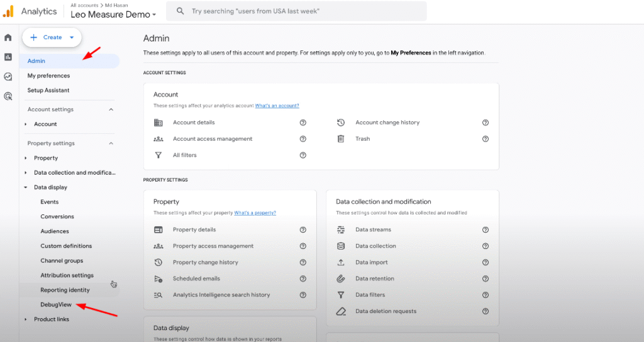The height and width of the screenshot is (342, 644).
Task: Click the Account change history clock icon
Action: coord(340,123)
